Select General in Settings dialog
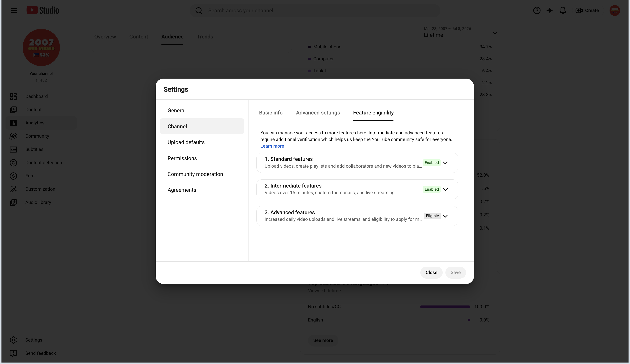 [x=202, y=110]
